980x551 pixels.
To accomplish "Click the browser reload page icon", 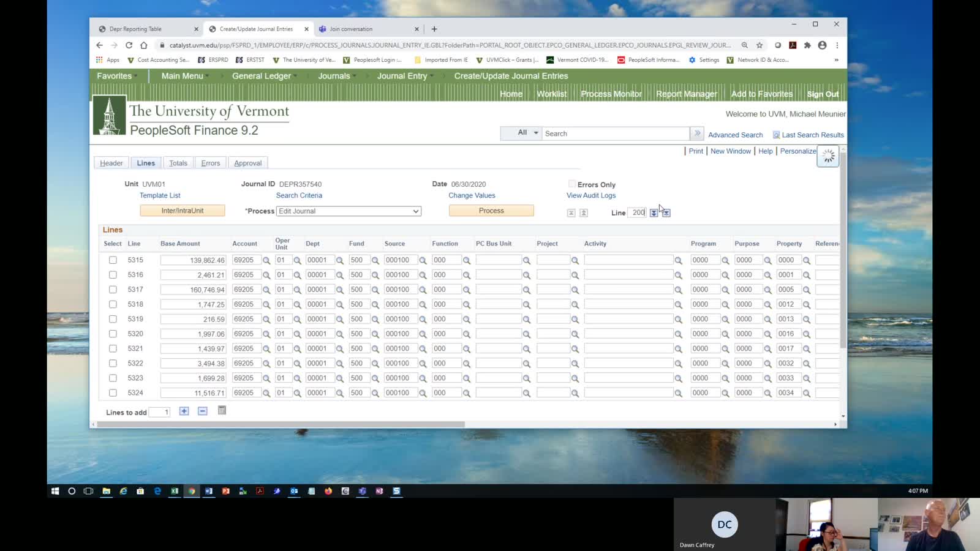I will 129,45.
